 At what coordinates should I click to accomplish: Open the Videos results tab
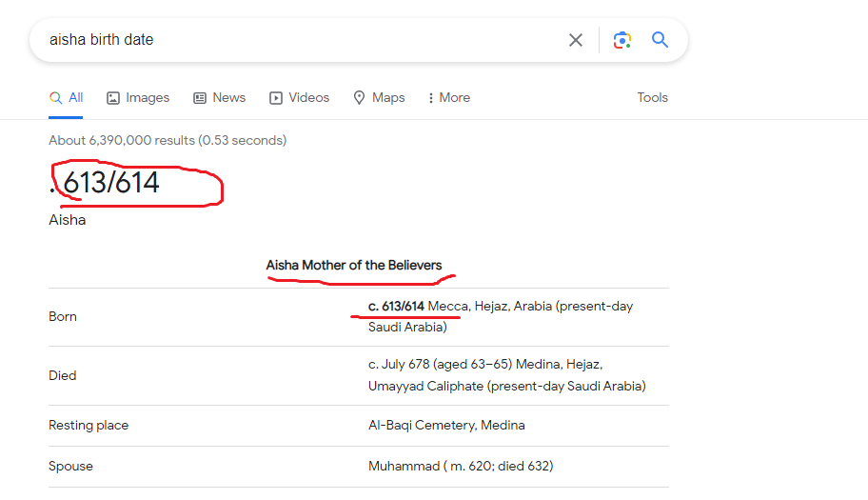point(308,98)
